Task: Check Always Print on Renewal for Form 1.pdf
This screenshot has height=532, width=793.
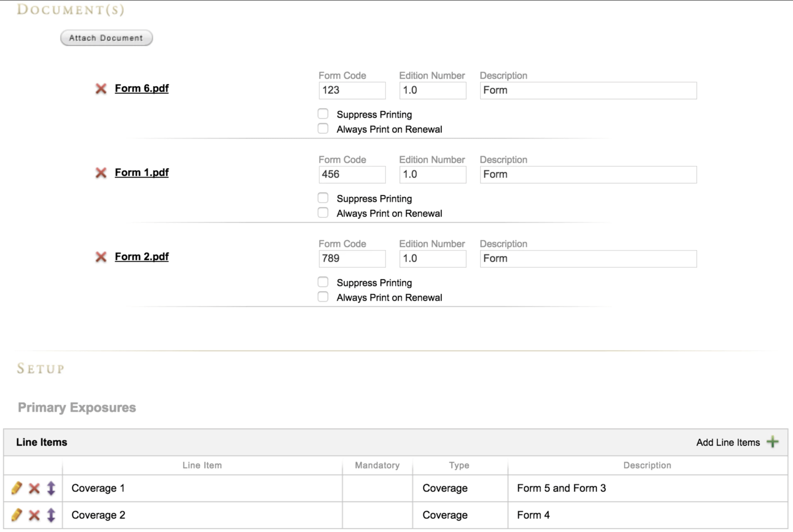Action: pos(323,212)
